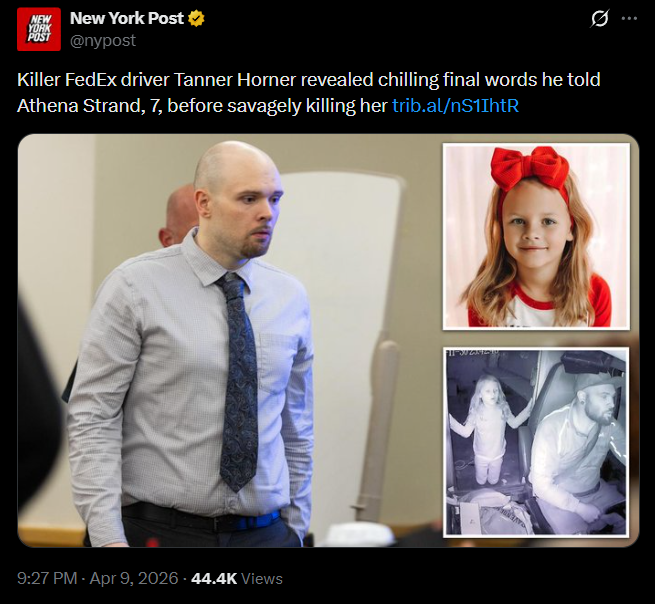
Task: Open the New York Post profile avatar
Action: [x=39, y=29]
